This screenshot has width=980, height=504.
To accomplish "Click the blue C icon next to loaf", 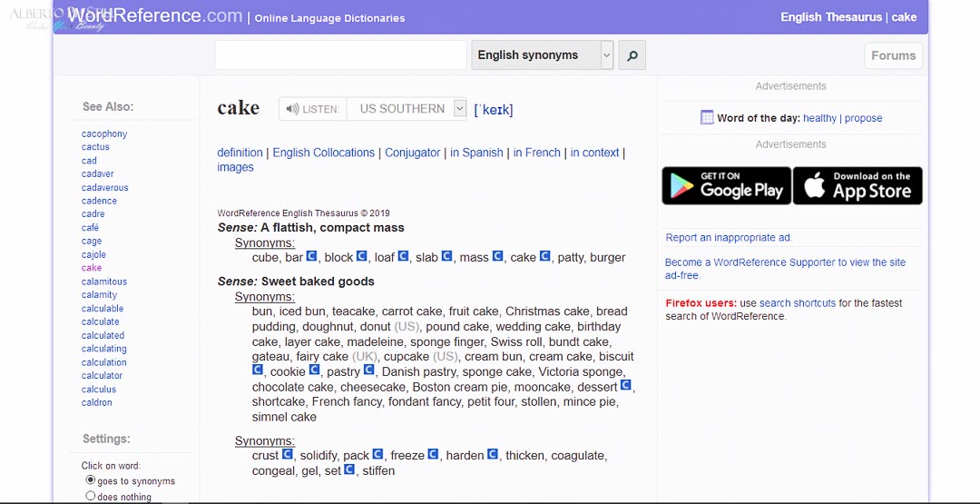I will [x=403, y=256].
